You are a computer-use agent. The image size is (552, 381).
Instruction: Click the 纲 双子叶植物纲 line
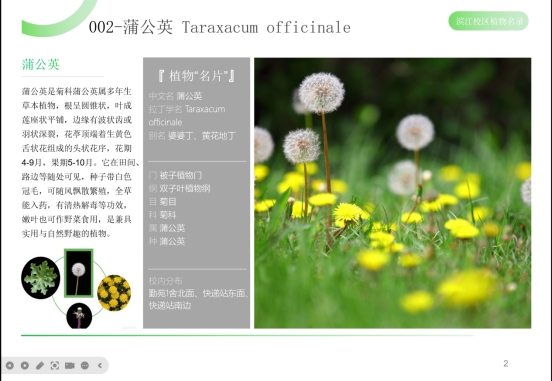pyautogui.click(x=180, y=188)
